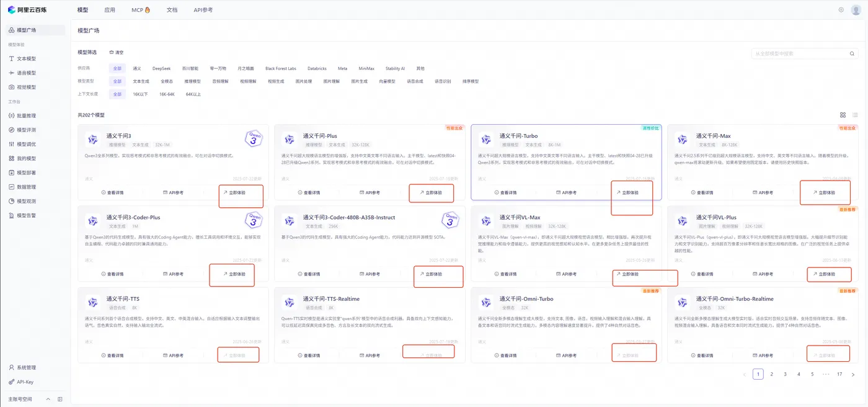Switch to list view layout icon
868x407 pixels.
855,115
